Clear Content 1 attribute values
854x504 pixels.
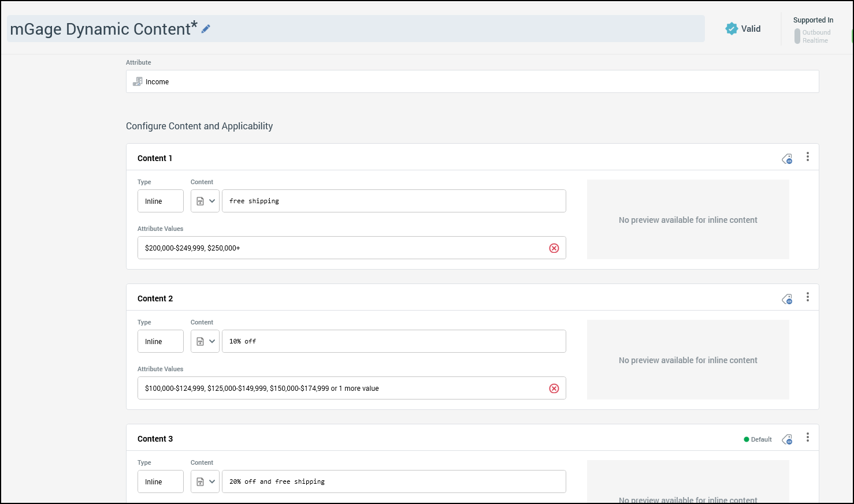pyautogui.click(x=554, y=248)
